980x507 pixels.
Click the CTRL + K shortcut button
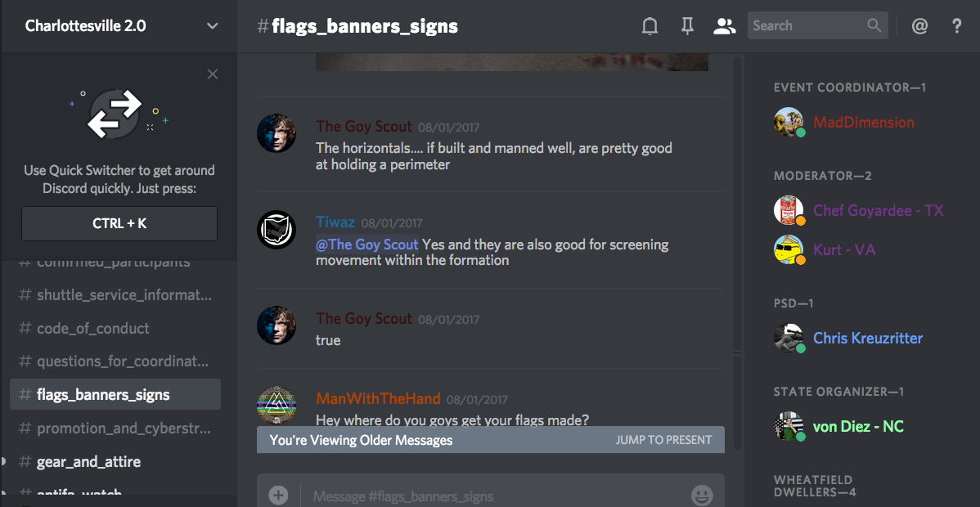coord(119,223)
